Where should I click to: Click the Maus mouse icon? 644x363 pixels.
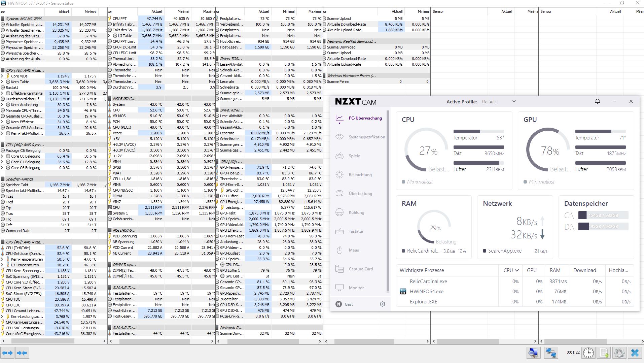pos(339,250)
